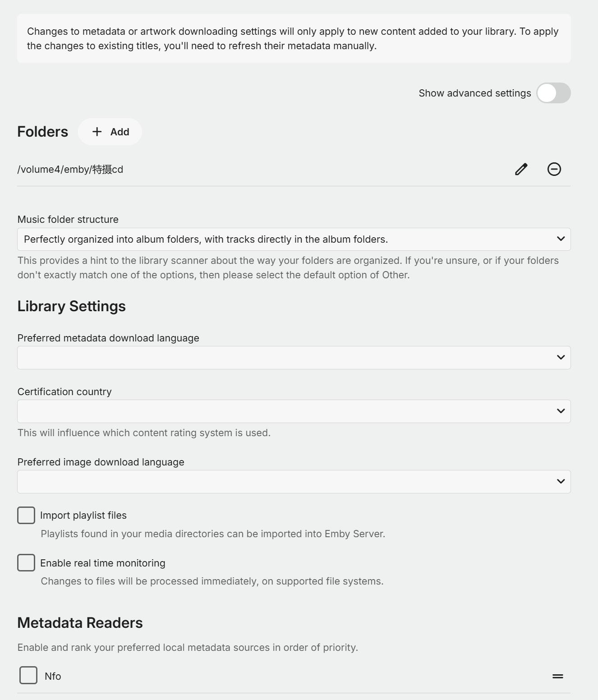Remove the /volume4/emby folder with minus icon
Image resolution: width=598 pixels, height=700 pixels.
554,169
